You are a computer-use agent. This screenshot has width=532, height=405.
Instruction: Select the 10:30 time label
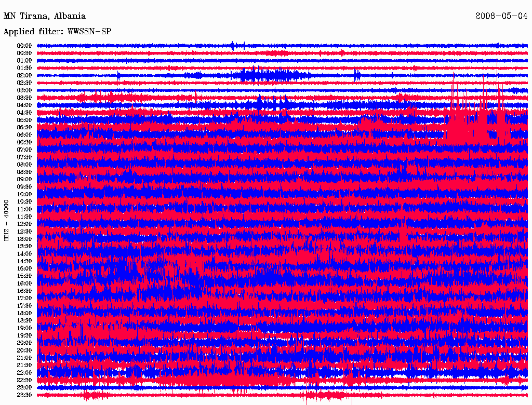point(24,202)
